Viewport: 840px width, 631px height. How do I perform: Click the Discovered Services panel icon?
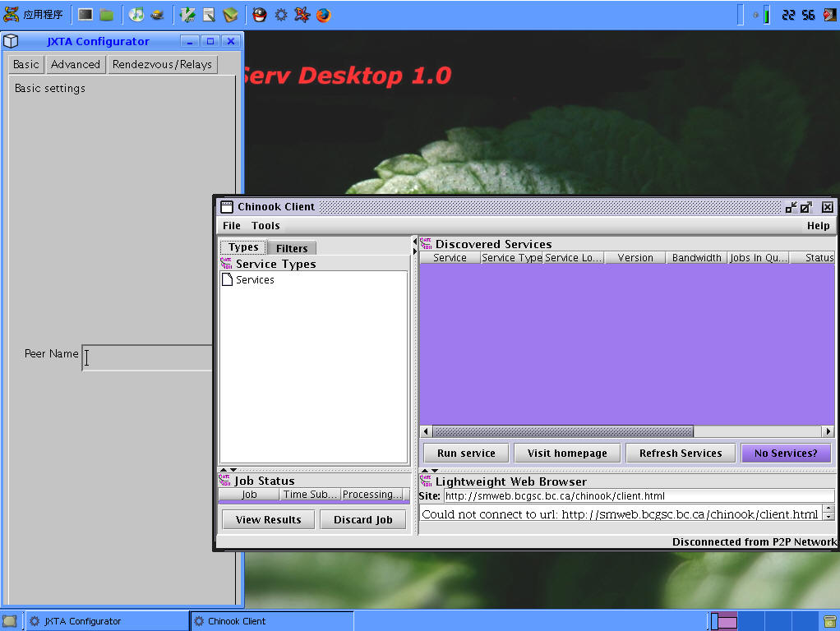pos(426,243)
